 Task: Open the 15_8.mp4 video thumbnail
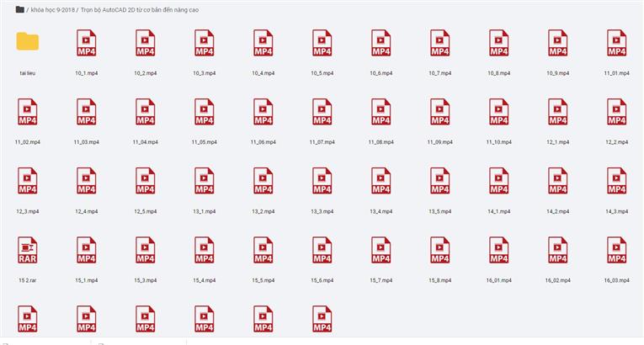coord(440,249)
